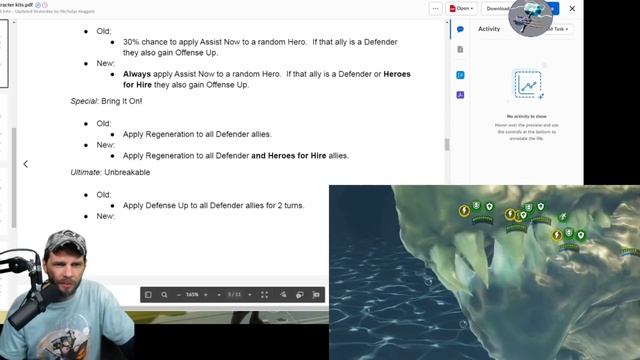Close the file preview with the X
Screen dimensions: 640x360
pyautogui.click(x=572, y=9)
